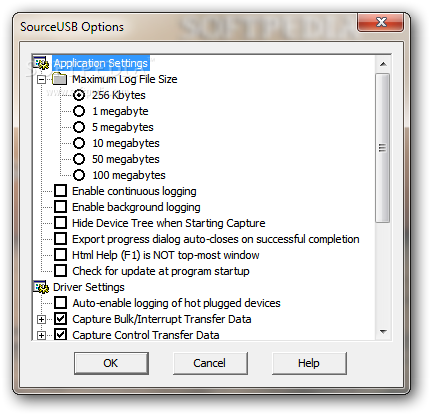The image size is (431, 415).
Task: Click the scrollbar down arrow
Action: pyautogui.click(x=383, y=332)
